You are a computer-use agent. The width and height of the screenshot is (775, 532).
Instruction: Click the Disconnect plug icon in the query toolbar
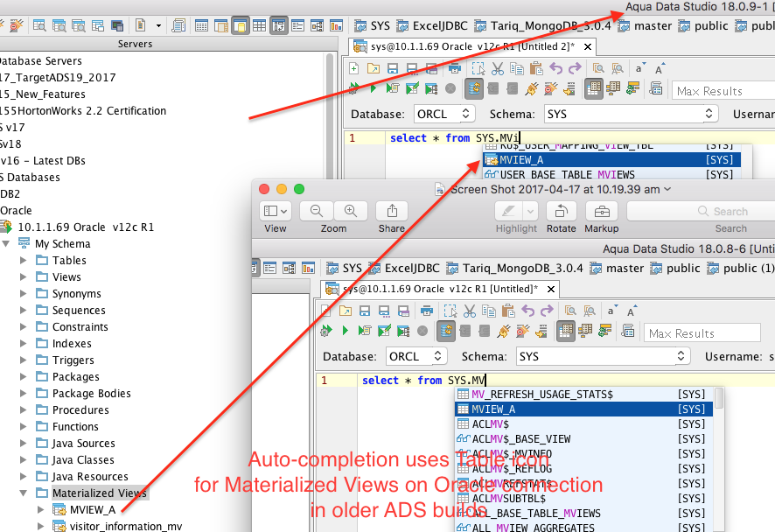(550, 88)
